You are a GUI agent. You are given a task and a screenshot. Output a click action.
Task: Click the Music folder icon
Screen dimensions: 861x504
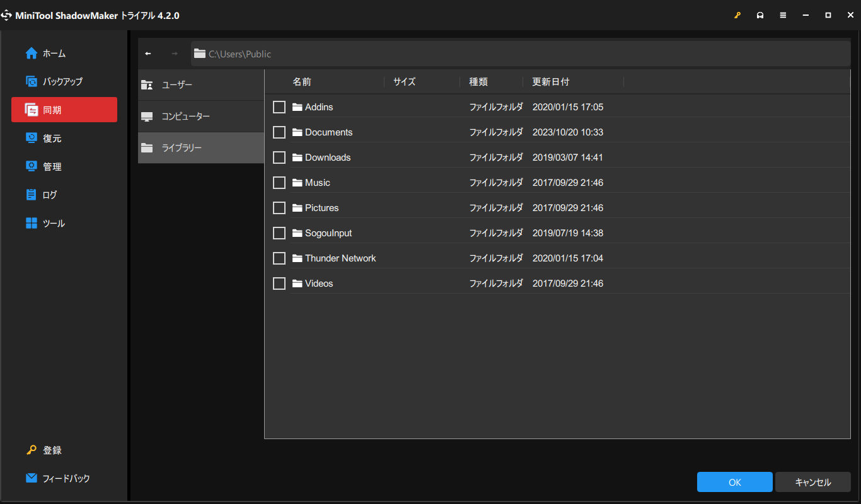298,183
